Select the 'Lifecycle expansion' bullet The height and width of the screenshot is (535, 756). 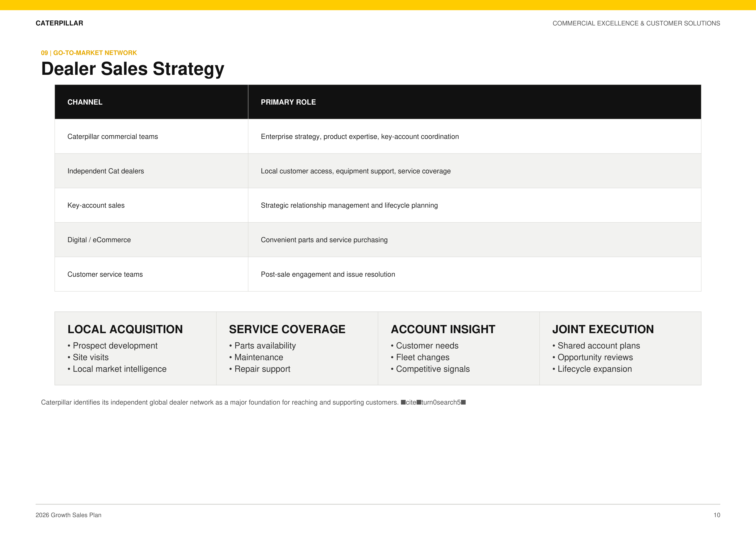pyautogui.click(x=592, y=369)
